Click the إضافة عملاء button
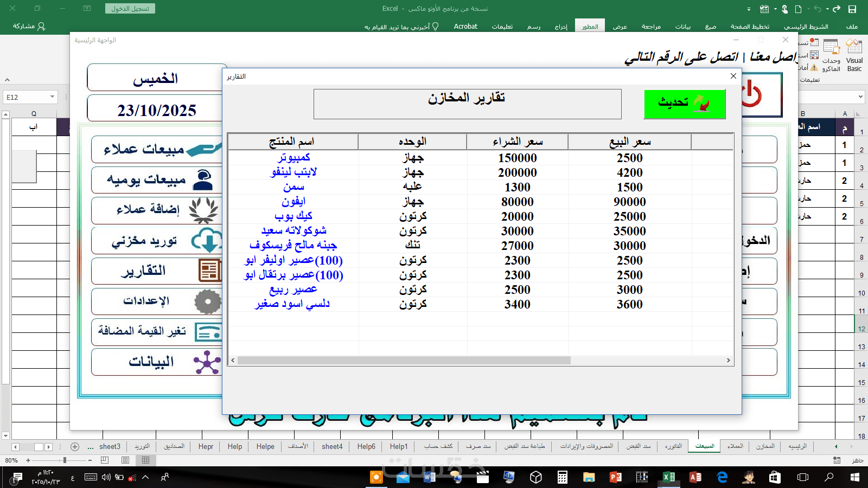The width and height of the screenshot is (868, 488). coord(157,210)
